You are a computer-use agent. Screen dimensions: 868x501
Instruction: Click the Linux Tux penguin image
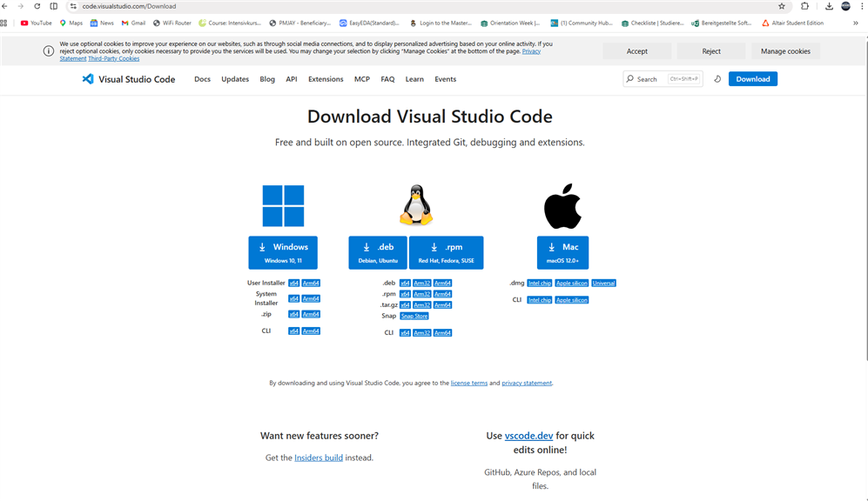tap(416, 205)
